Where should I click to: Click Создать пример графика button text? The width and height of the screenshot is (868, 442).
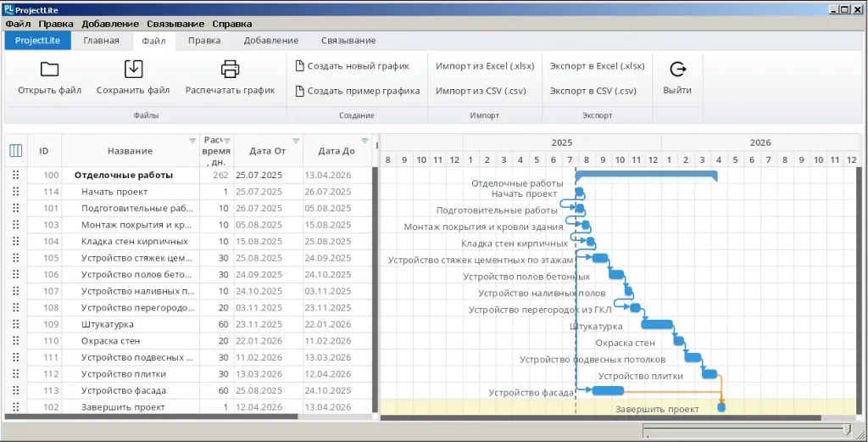[363, 91]
